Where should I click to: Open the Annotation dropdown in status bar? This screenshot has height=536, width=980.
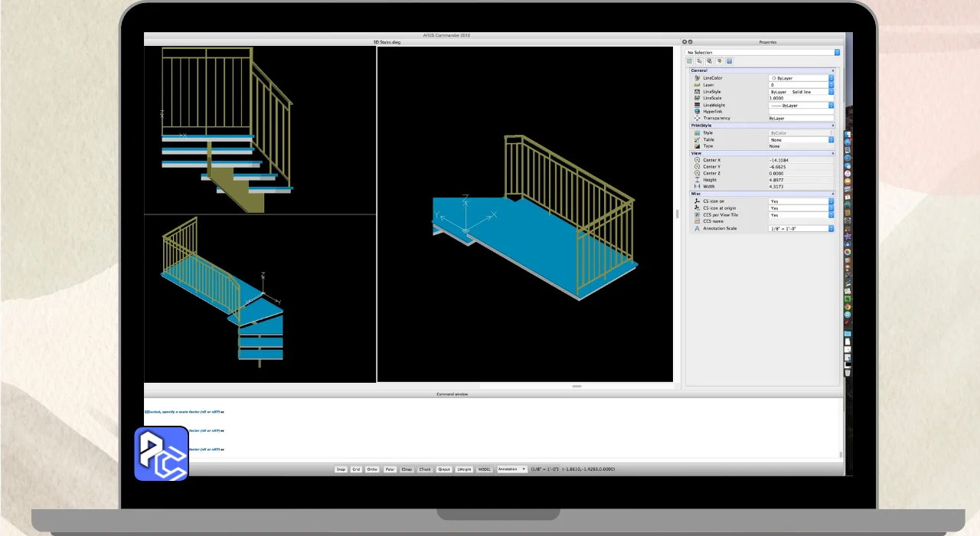512,469
